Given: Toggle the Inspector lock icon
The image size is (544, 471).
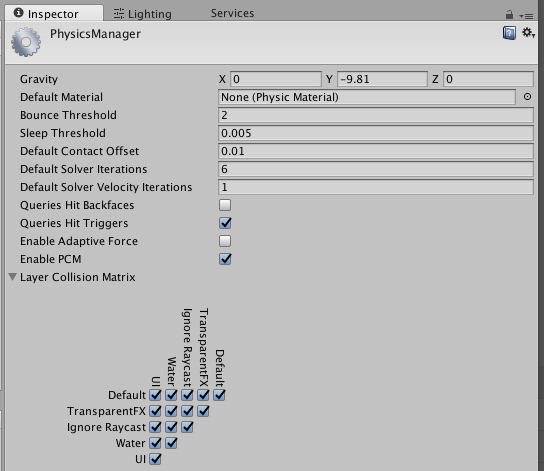Looking at the screenshot, I should [509, 15].
